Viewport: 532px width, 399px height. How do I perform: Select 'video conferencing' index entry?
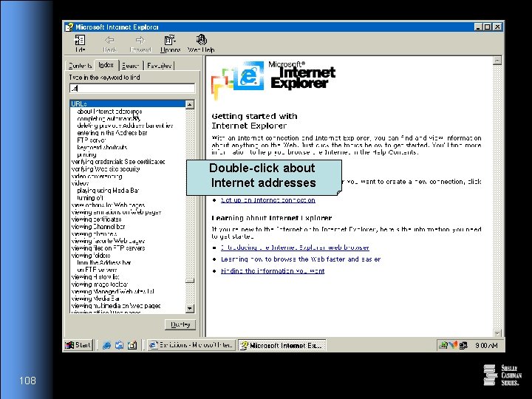97,176
